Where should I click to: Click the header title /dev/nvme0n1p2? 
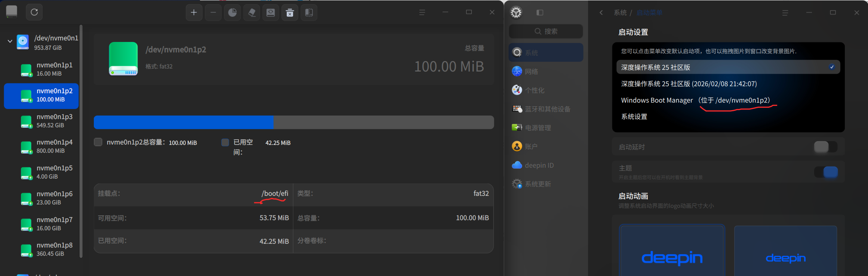pos(176,50)
